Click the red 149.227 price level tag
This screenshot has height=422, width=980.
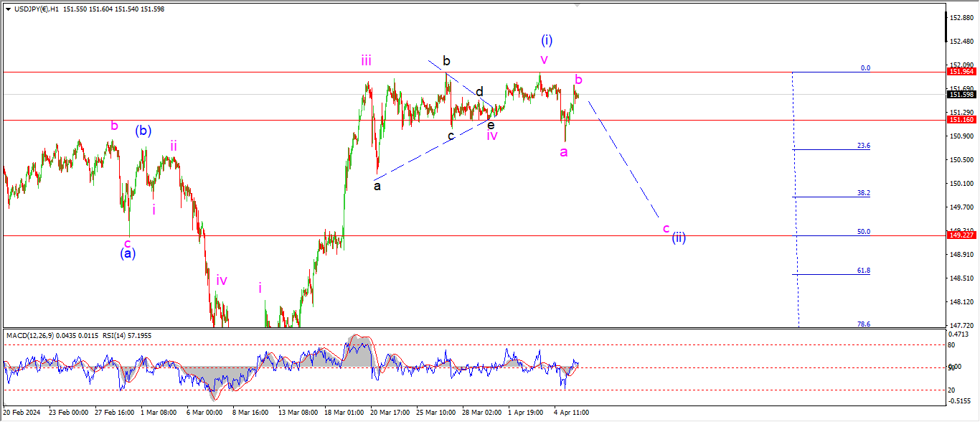pyautogui.click(x=961, y=235)
